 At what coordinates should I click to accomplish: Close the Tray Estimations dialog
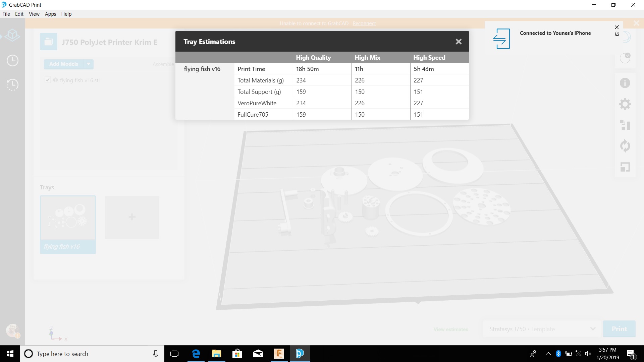click(x=458, y=42)
